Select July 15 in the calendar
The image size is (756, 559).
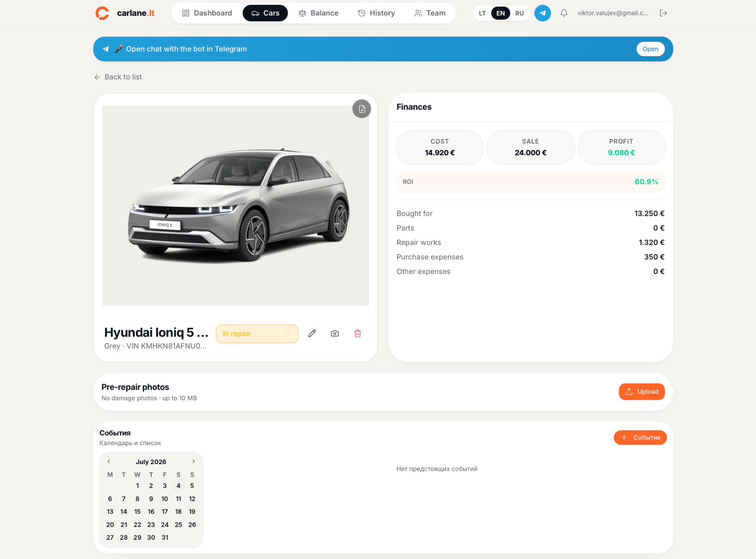[x=137, y=512]
